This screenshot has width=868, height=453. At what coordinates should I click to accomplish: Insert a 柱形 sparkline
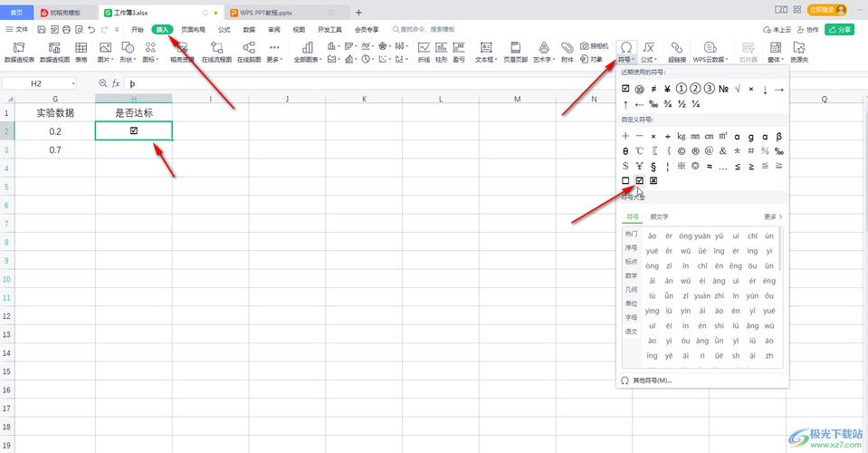point(441,52)
